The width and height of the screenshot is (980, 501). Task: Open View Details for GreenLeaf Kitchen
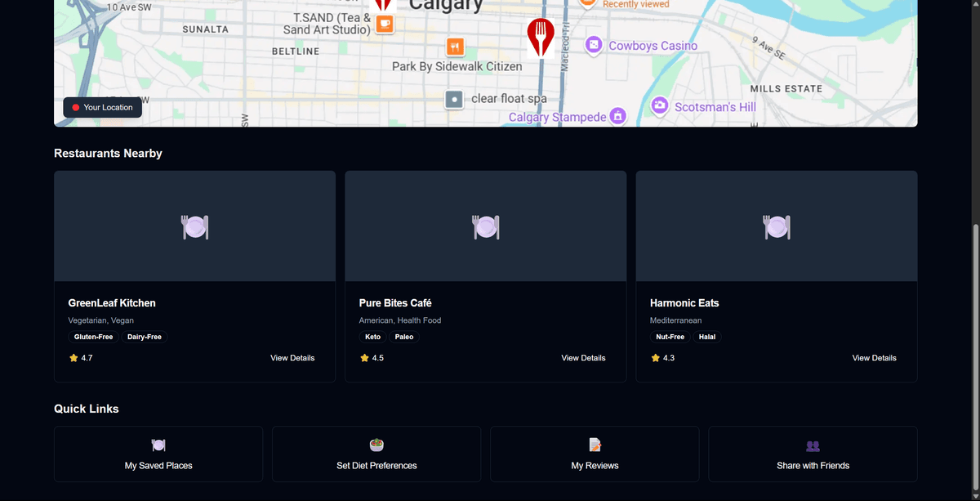click(x=292, y=357)
